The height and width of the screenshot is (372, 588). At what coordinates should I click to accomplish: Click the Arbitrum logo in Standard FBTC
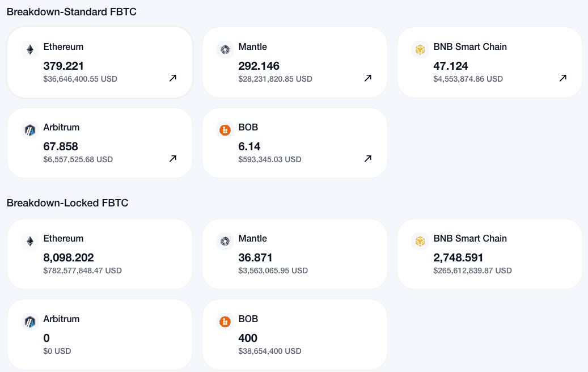[x=29, y=130]
